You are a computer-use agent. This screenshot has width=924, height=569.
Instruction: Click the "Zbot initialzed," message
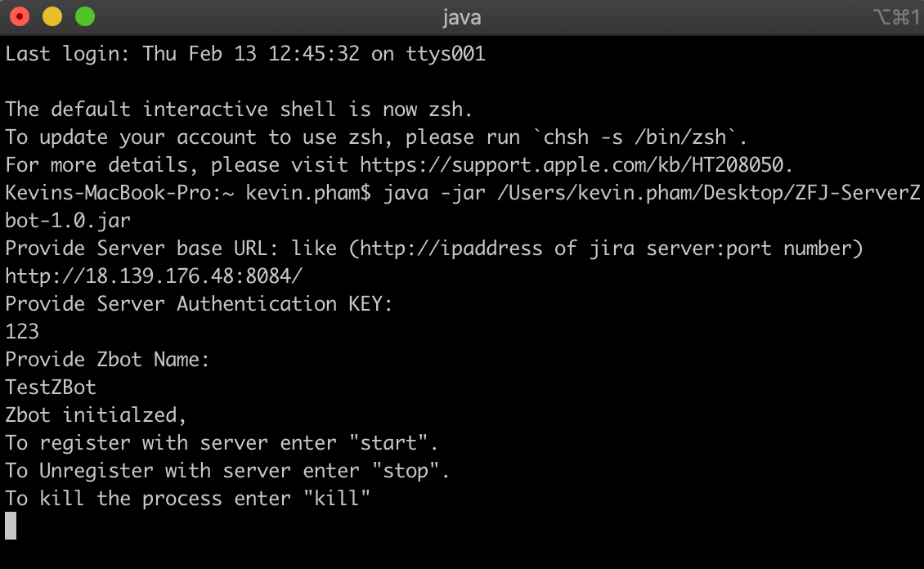click(96, 415)
